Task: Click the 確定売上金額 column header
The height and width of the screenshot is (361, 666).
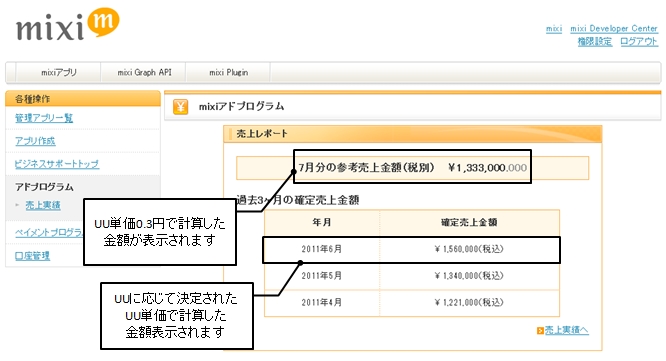Action: (x=469, y=222)
